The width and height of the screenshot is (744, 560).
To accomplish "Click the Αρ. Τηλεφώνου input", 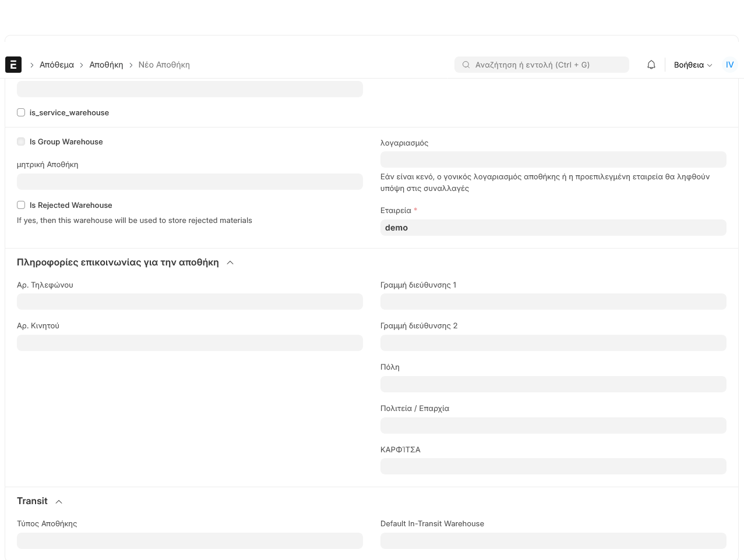I will coord(189,302).
